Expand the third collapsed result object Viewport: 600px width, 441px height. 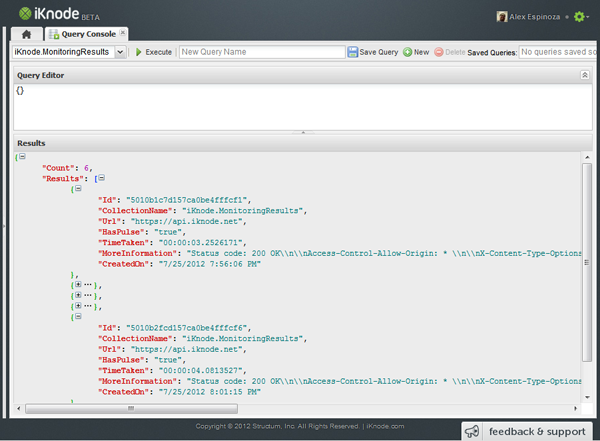(x=78, y=306)
